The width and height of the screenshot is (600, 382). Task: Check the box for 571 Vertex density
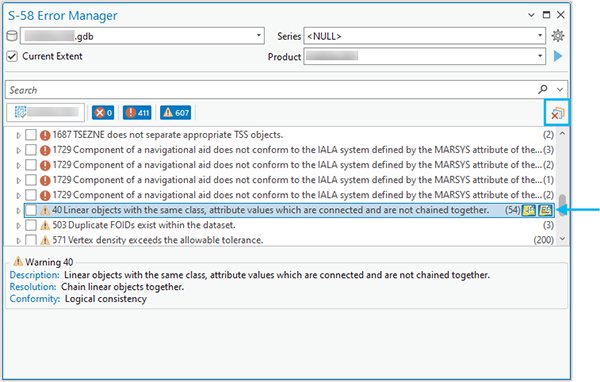pos(31,240)
